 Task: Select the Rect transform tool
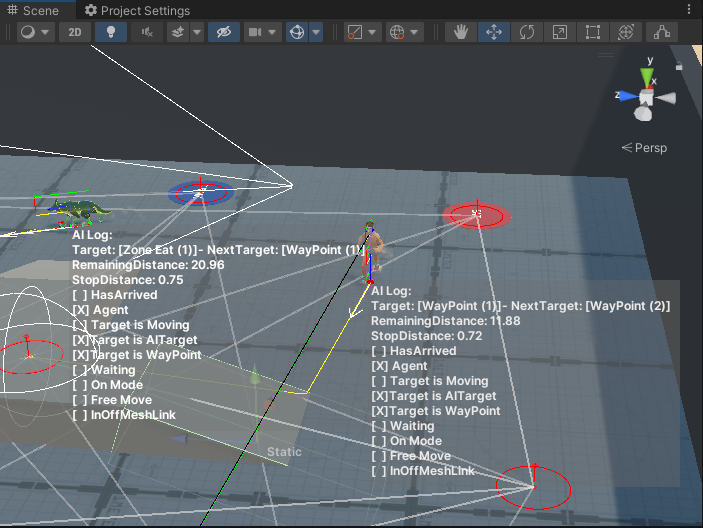[593, 32]
